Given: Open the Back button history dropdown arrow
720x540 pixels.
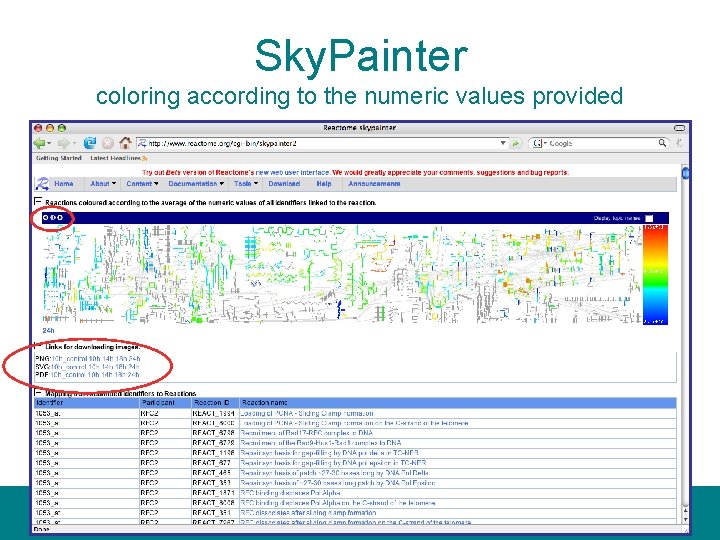Looking at the screenshot, I should [x=49, y=144].
